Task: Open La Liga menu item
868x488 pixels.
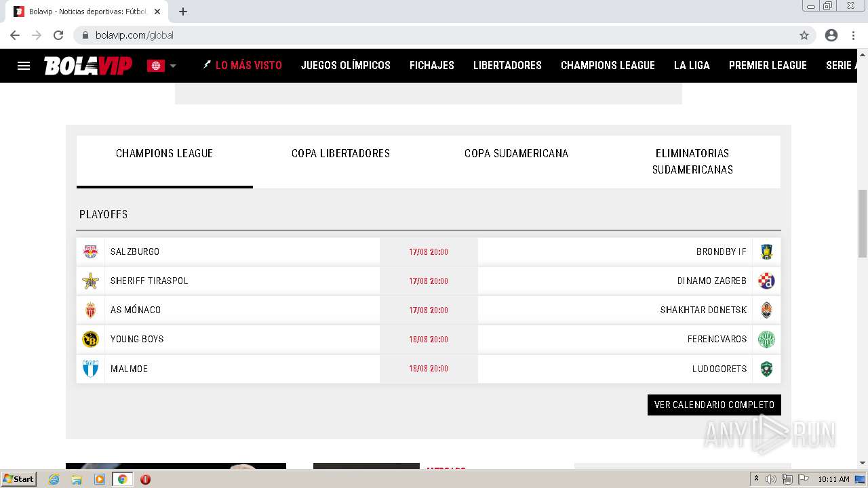Action: point(692,66)
